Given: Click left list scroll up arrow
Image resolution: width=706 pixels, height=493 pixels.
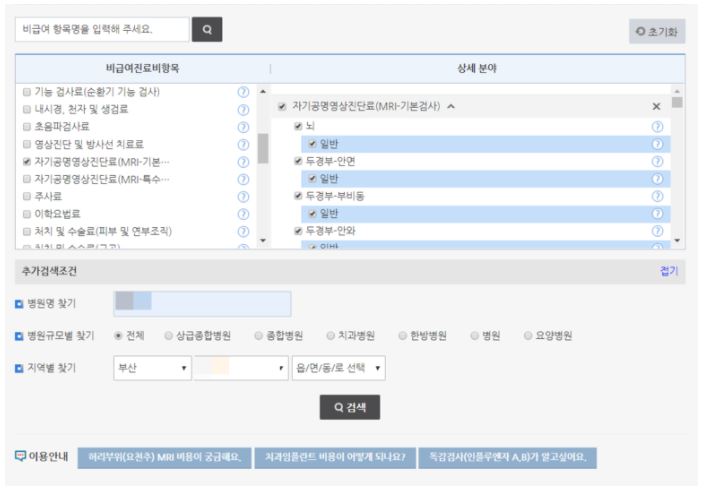Looking at the screenshot, I should [x=263, y=91].
